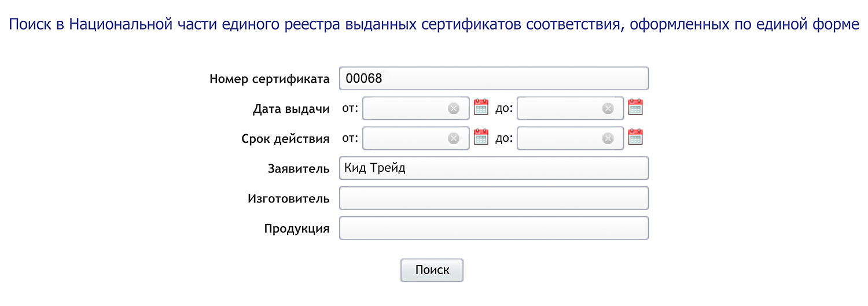This screenshot has width=868, height=306.
Task: Open calendar for validity 'от' field
Action: pyautogui.click(x=481, y=138)
